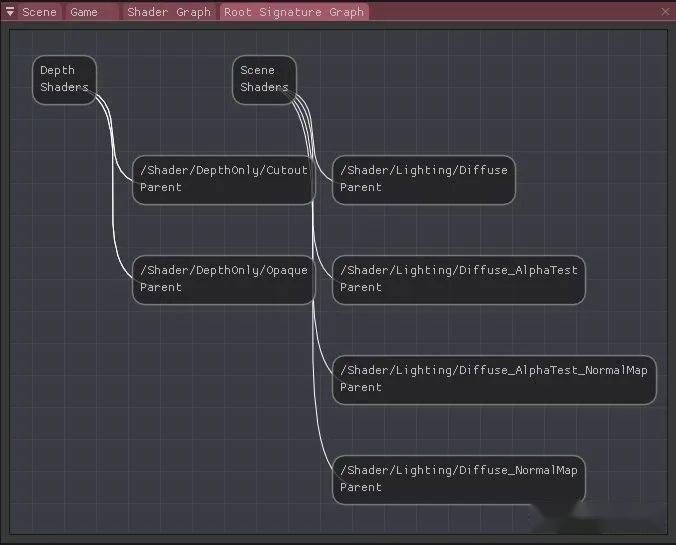Close the window using the X button
The height and width of the screenshot is (545, 676).
coord(665,12)
